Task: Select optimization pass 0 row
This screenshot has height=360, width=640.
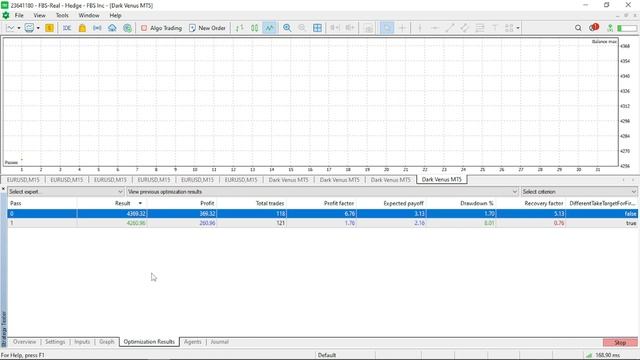Action: [322, 213]
